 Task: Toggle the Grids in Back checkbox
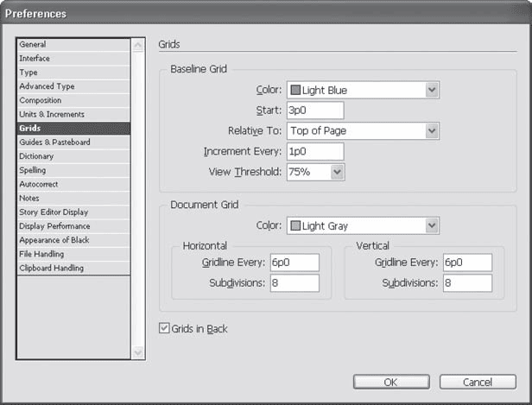coord(165,329)
